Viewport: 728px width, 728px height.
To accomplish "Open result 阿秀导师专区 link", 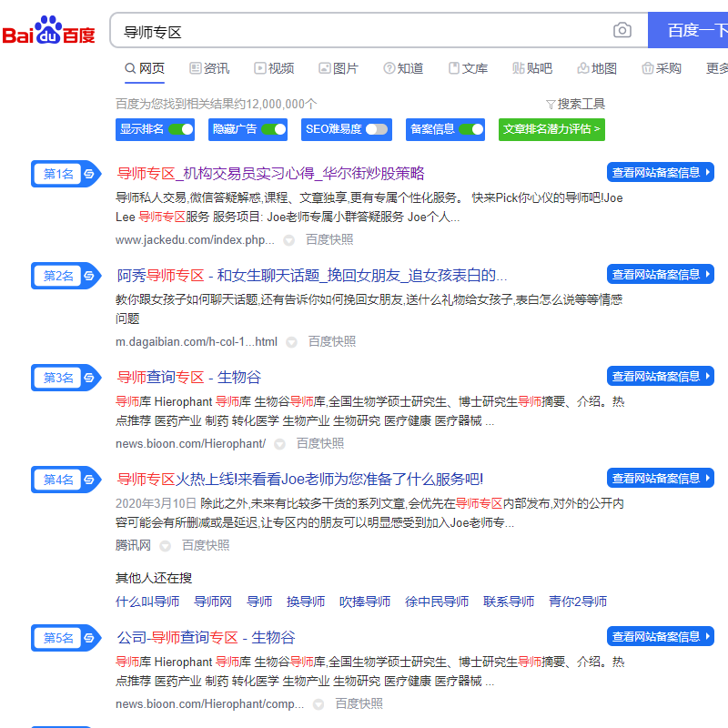I will tap(311, 276).
